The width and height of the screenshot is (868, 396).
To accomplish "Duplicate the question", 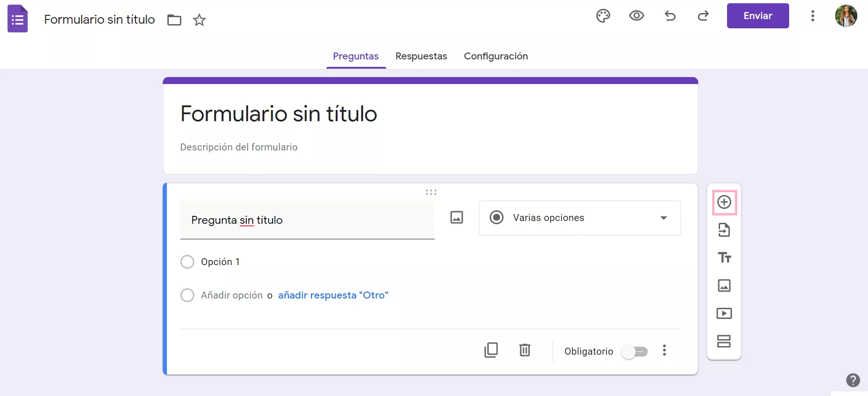I will click(491, 350).
